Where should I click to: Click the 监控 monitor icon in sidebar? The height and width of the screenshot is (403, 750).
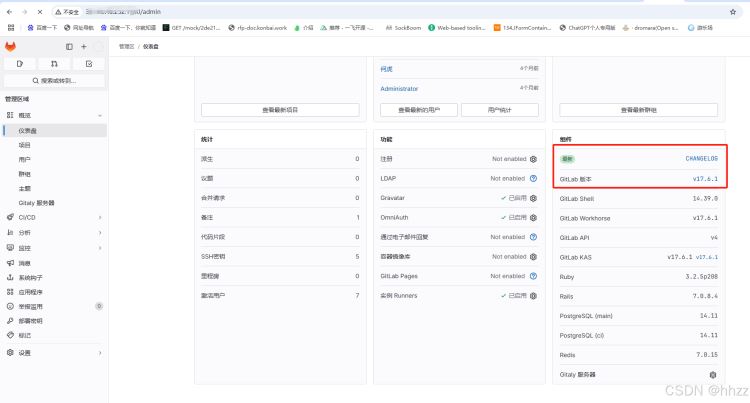coord(10,248)
